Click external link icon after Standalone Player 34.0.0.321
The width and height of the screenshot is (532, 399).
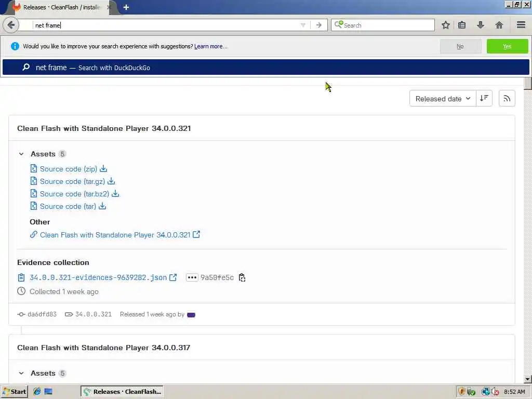(x=196, y=234)
